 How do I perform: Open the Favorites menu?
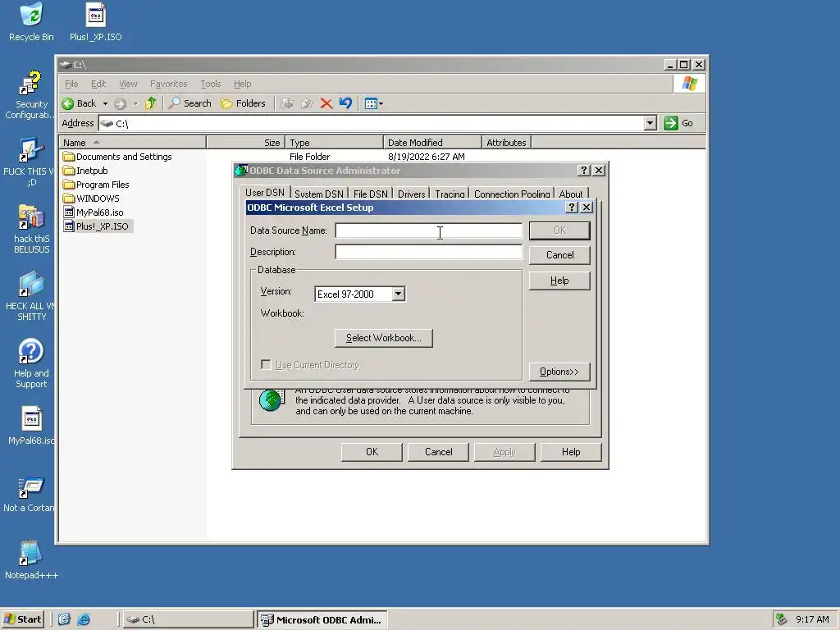(169, 84)
